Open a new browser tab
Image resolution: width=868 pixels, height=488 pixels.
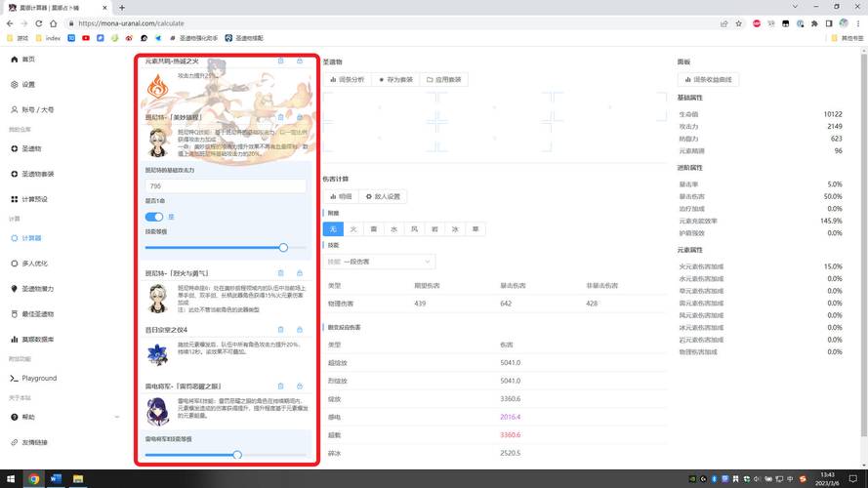coord(122,8)
